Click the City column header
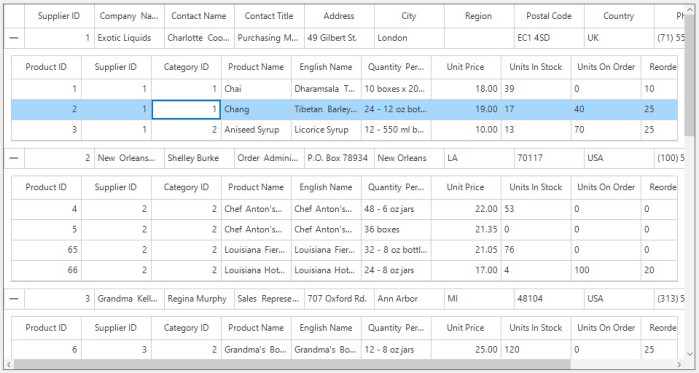 coord(409,16)
